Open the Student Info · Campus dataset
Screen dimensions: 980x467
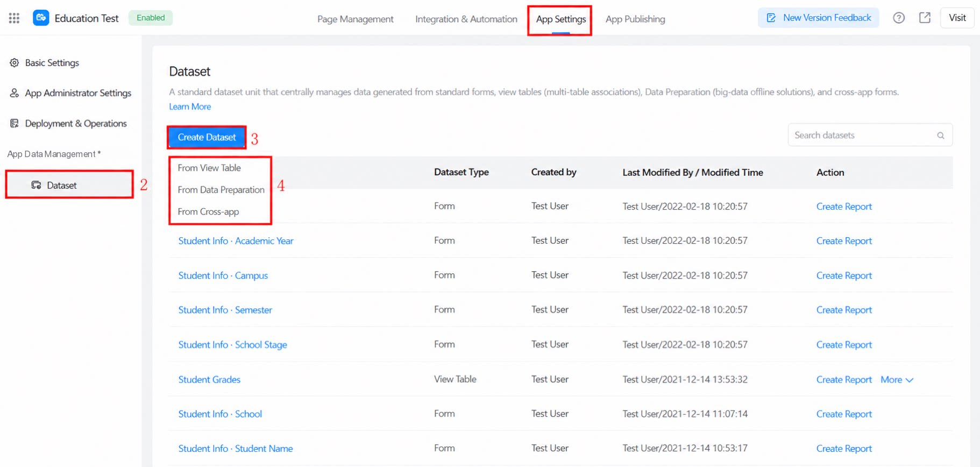click(x=223, y=275)
